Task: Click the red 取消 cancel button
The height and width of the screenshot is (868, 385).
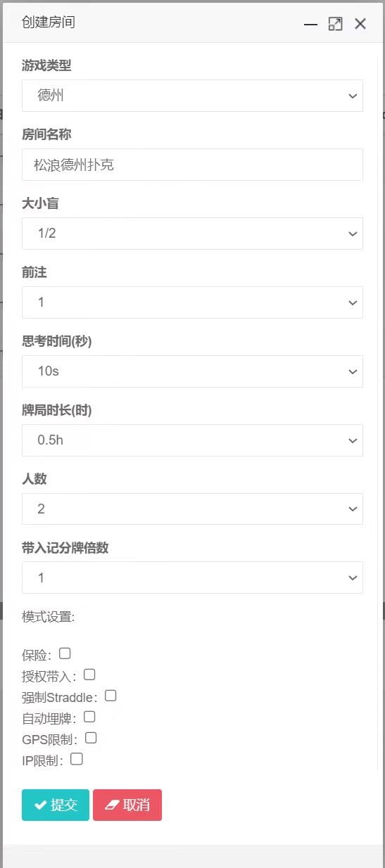Action: pyautogui.click(x=127, y=805)
